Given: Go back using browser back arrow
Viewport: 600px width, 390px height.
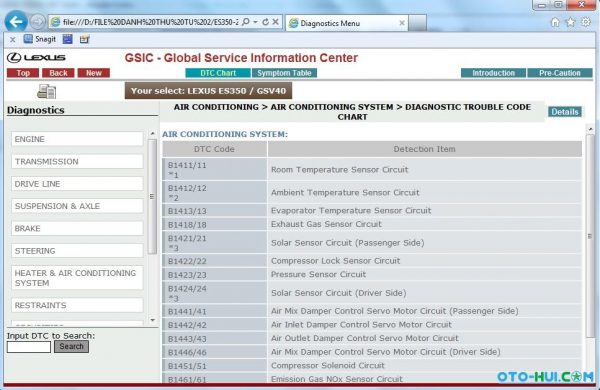Looking at the screenshot, I should click(16, 21).
